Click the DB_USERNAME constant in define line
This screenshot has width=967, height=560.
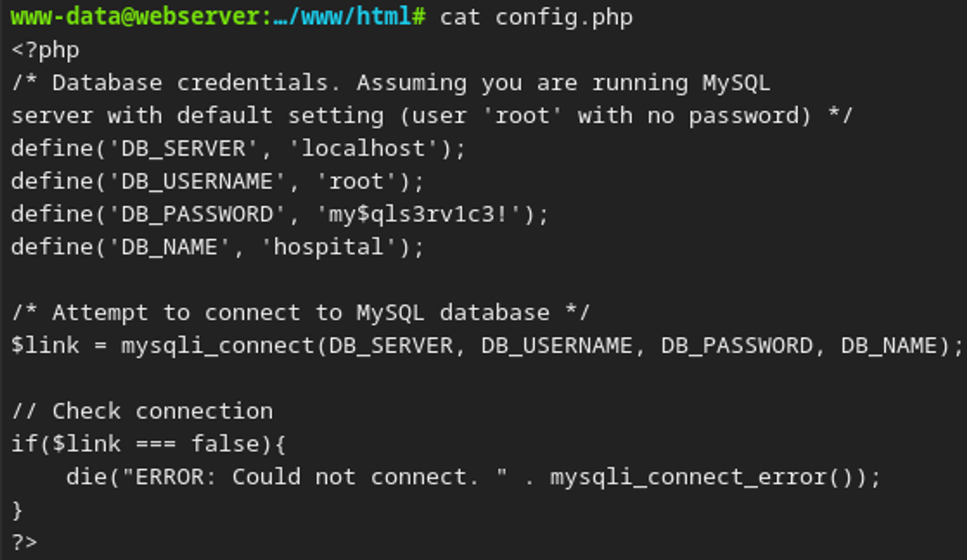coord(197,182)
